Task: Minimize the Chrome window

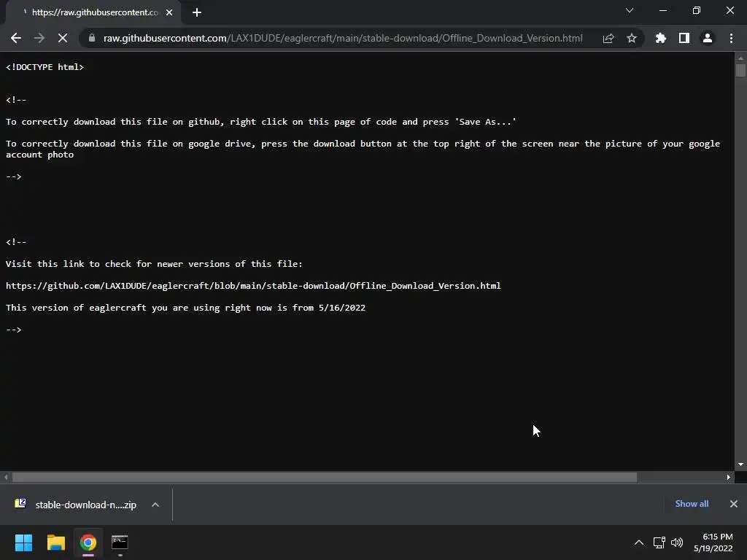Action: click(662, 10)
